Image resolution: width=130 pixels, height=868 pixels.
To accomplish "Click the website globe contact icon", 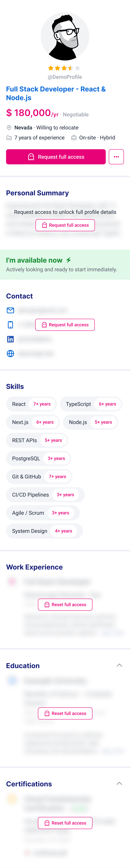I will click(x=10, y=354).
